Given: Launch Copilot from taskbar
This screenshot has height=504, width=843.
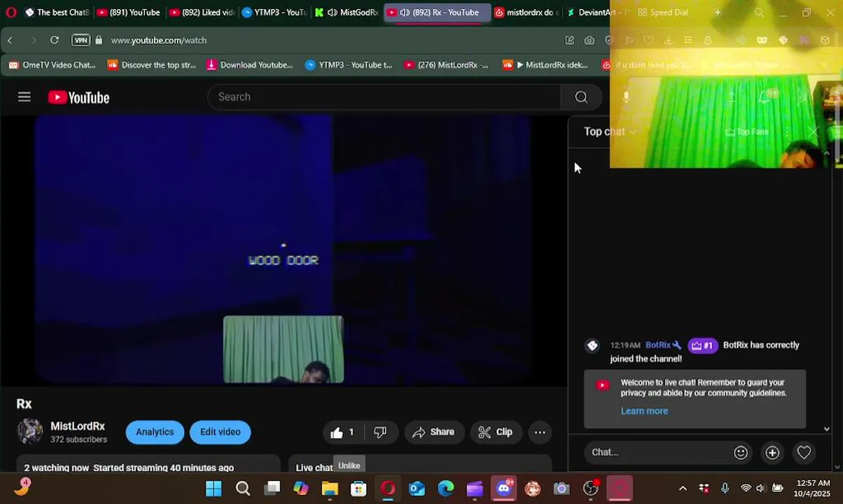Looking at the screenshot, I should click(x=301, y=489).
